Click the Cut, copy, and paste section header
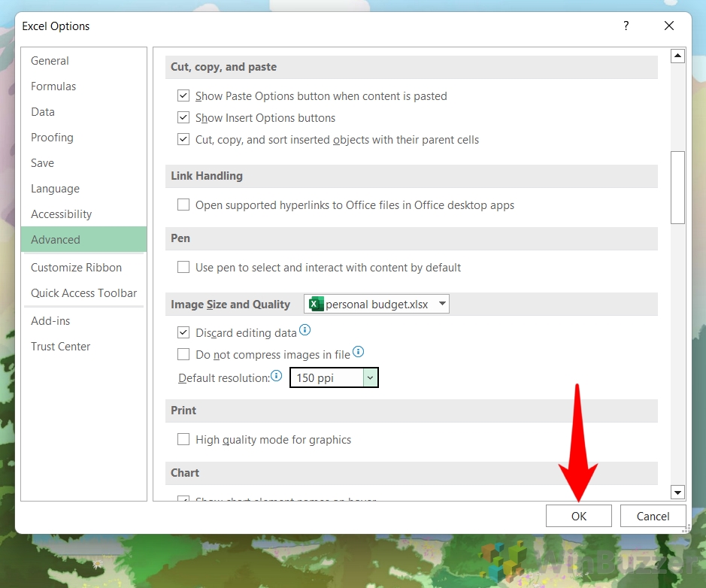This screenshot has width=706, height=588. (411, 67)
